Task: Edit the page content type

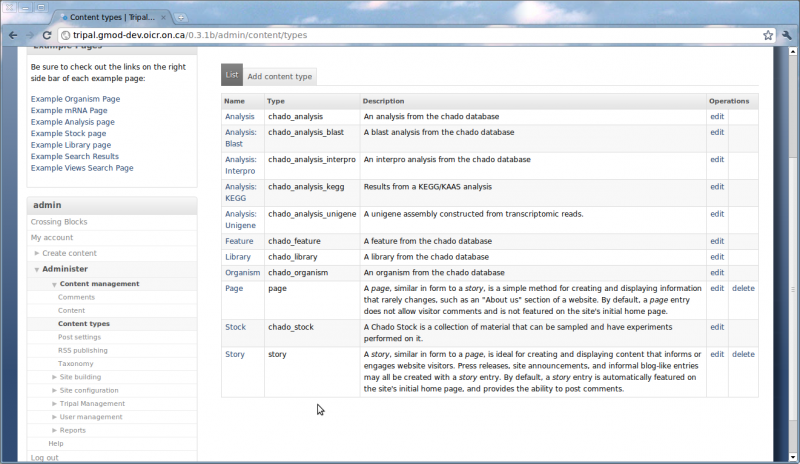Action: click(717, 288)
